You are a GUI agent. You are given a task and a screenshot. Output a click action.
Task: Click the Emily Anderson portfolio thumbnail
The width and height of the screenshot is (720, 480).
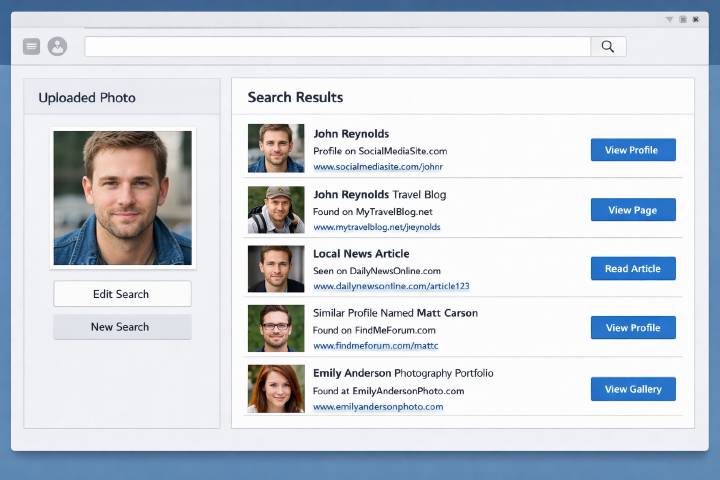pos(276,389)
